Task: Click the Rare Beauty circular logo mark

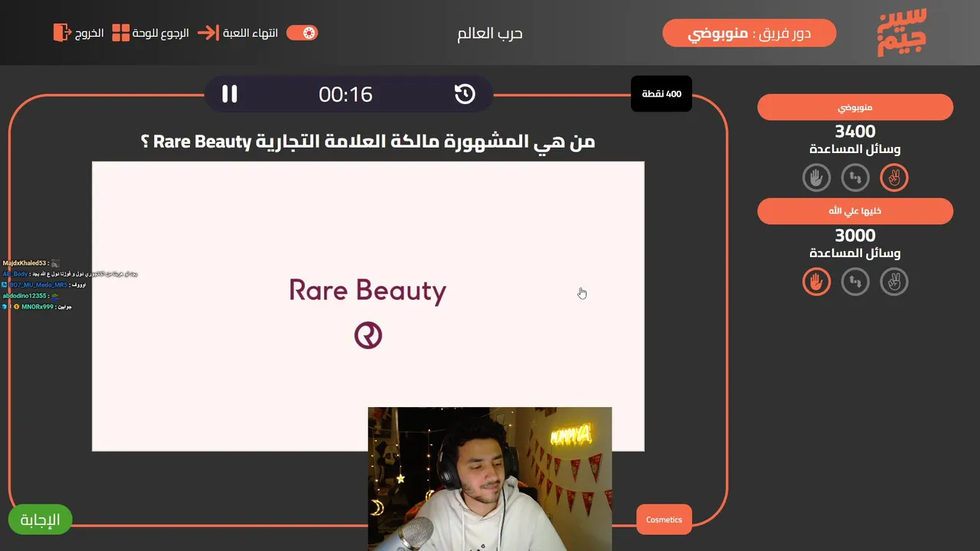Action: (368, 335)
